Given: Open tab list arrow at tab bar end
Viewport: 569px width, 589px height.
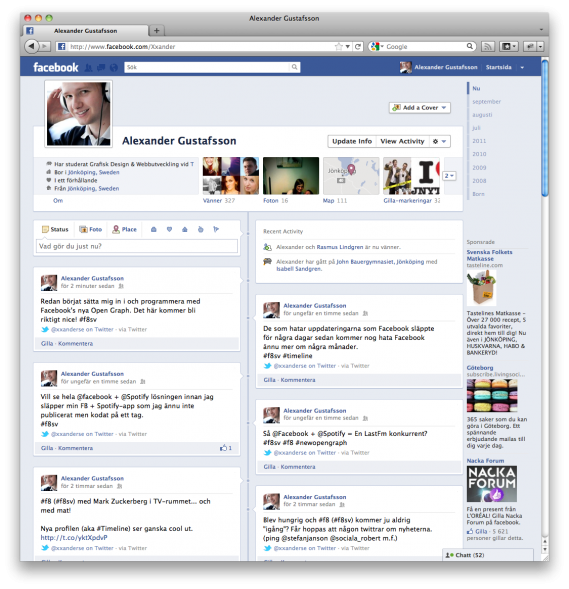Looking at the screenshot, I should click(x=541, y=30).
